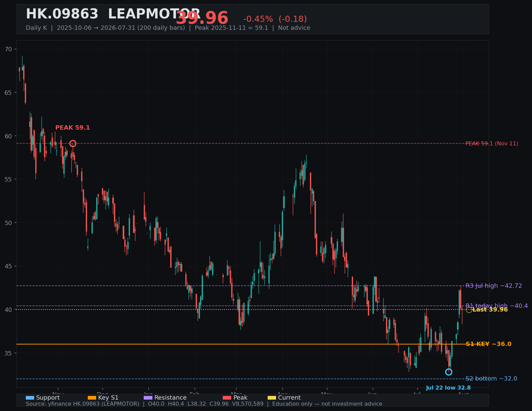The height and width of the screenshot is (411, 532).
Task: Click the 35 tick on the price axis
Action: (8, 353)
